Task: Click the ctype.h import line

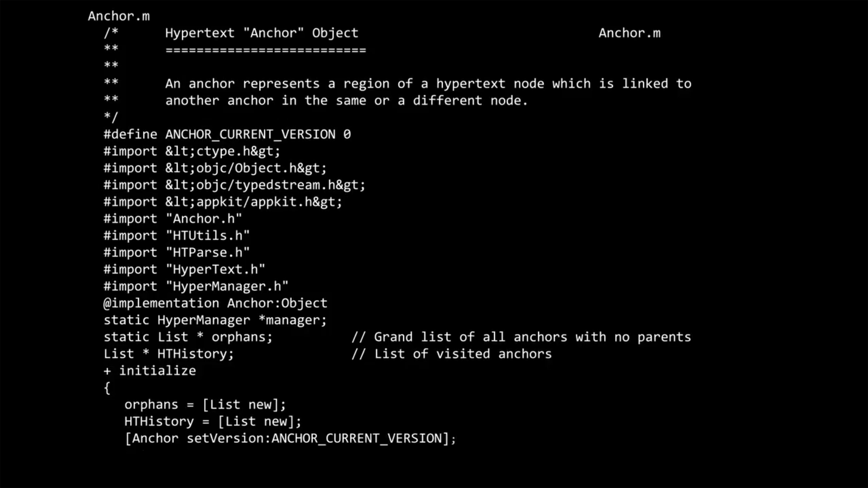Action: [192, 151]
